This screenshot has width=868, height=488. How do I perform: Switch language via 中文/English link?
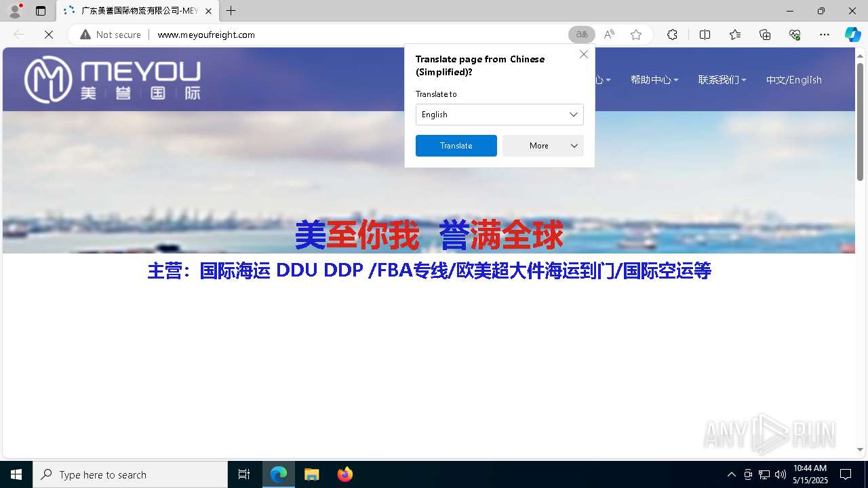[794, 80]
